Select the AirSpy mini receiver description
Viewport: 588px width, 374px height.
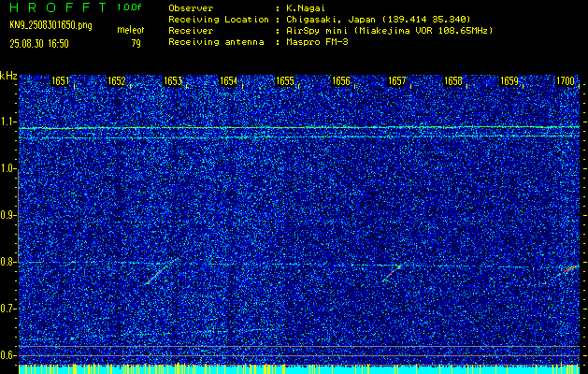click(390, 31)
